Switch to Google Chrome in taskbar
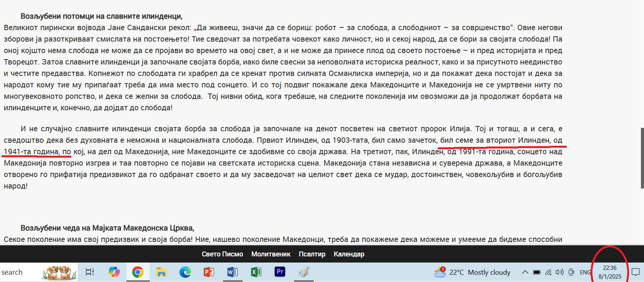The height and width of the screenshot is (282, 644). click(x=138, y=272)
